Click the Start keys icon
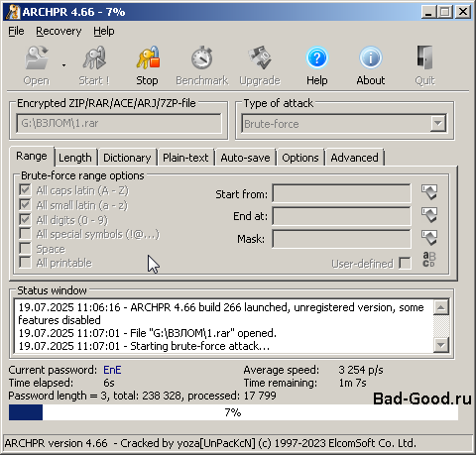Image resolution: width=476 pixels, height=455 pixels. pyautogui.click(x=94, y=57)
